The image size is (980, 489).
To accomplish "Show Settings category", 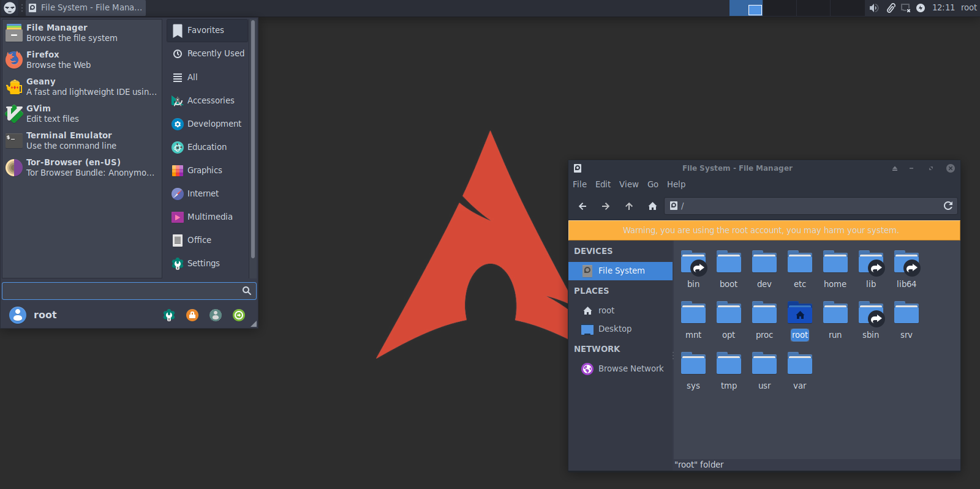I will (x=208, y=263).
